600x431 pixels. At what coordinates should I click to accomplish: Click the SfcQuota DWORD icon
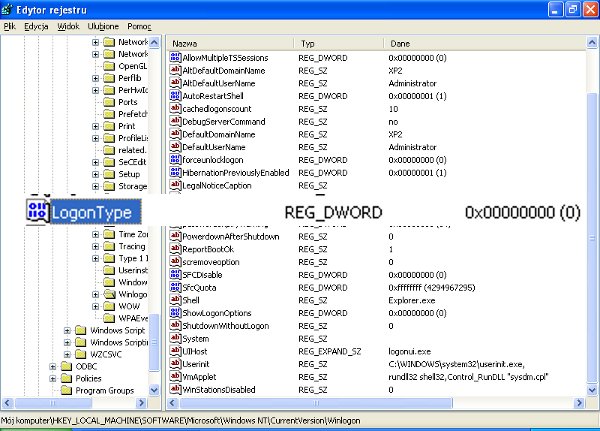[175, 287]
